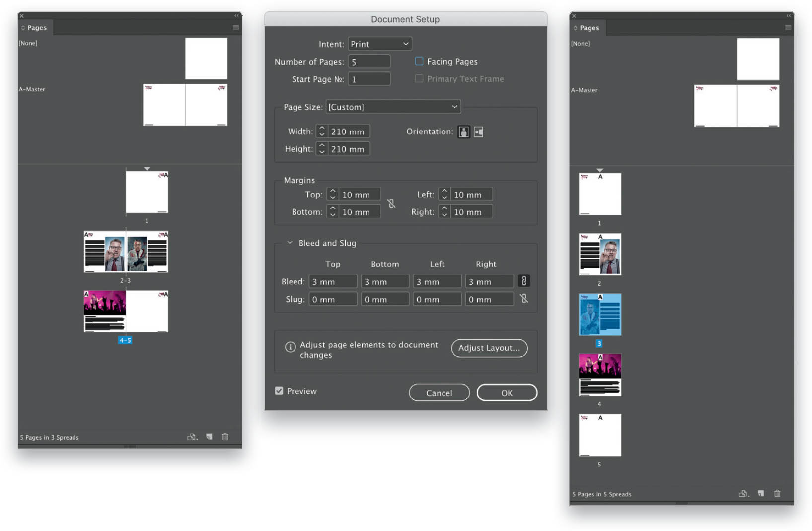Toggle the margins chain link icon
812x531 pixels.
[391, 203]
